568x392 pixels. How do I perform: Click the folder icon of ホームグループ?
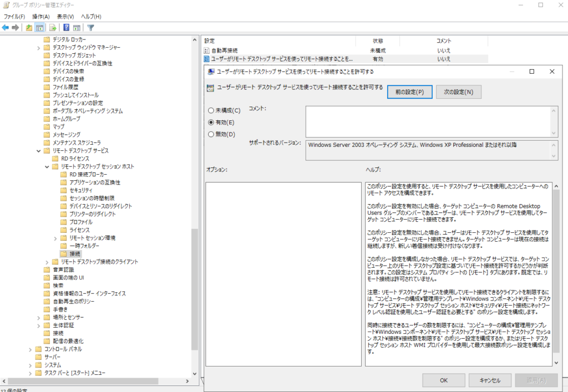click(47, 119)
